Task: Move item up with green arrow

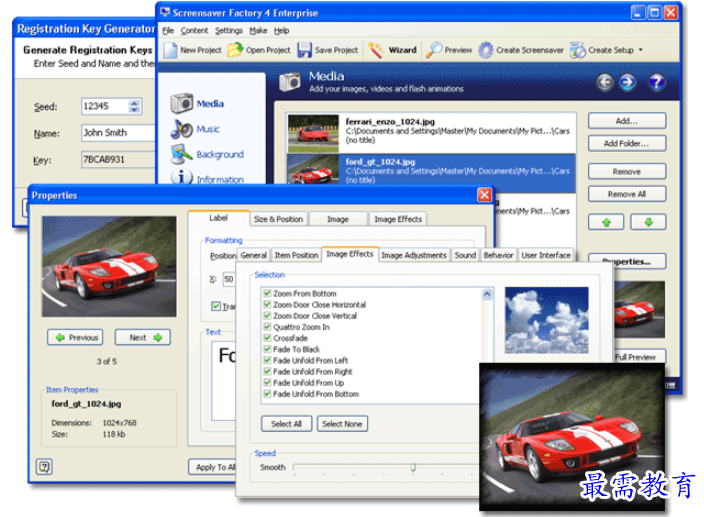Action: 606,222
